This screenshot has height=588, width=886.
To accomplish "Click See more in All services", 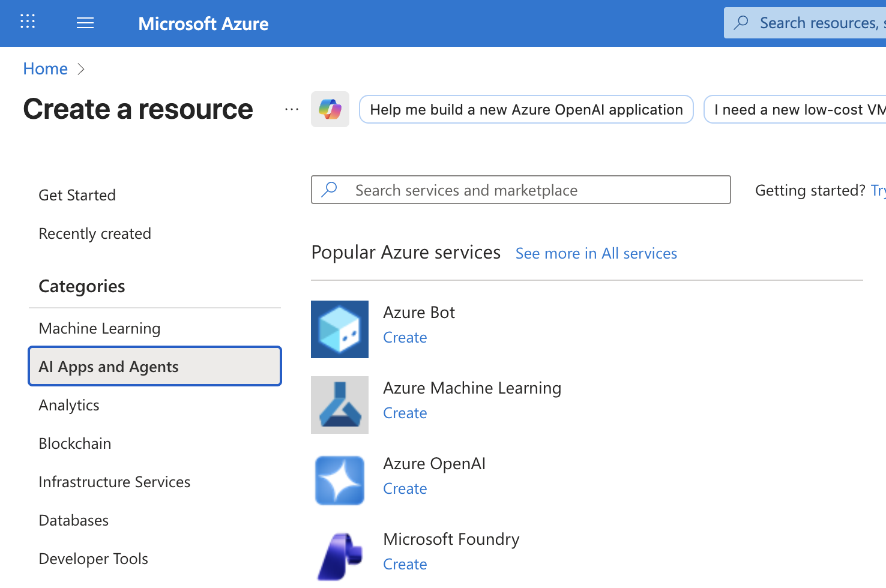I will (596, 253).
